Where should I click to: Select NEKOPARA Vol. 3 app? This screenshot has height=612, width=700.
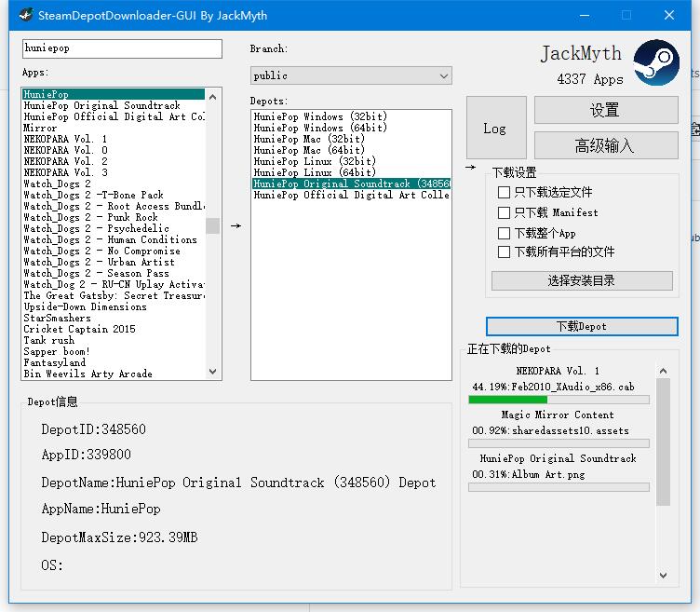coord(114,172)
